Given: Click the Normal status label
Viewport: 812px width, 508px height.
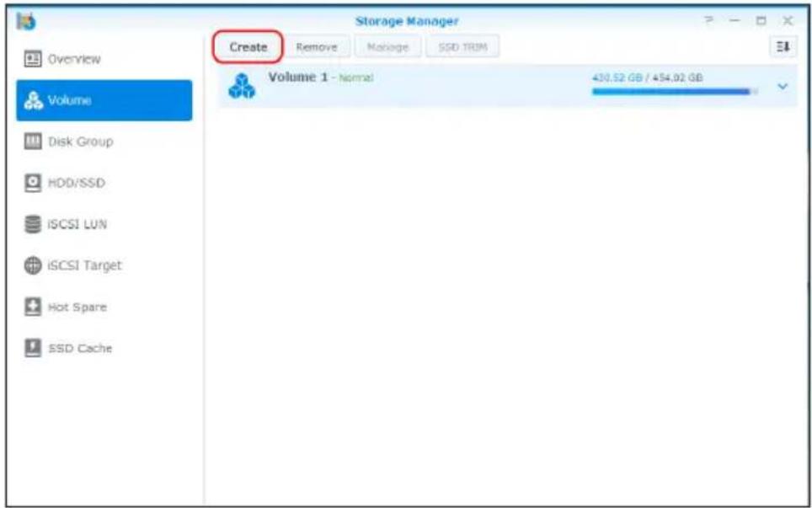Looking at the screenshot, I should [355, 78].
